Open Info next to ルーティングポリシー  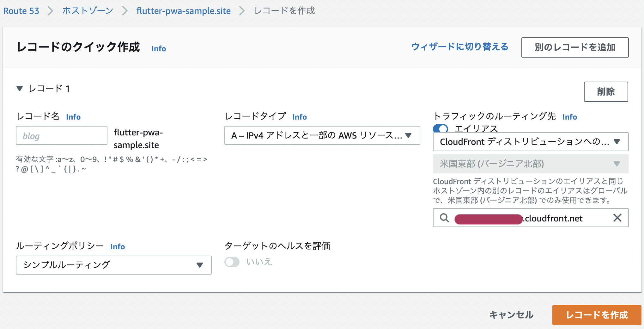click(x=118, y=246)
